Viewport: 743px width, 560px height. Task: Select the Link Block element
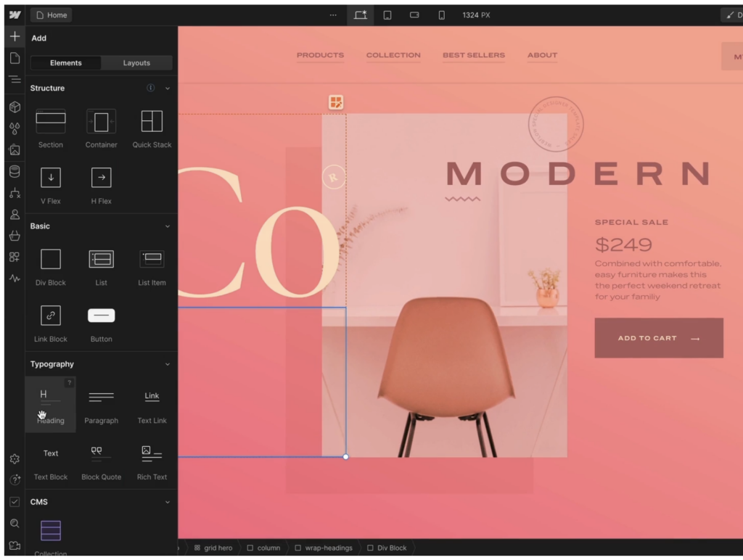click(x=51, y=316)
